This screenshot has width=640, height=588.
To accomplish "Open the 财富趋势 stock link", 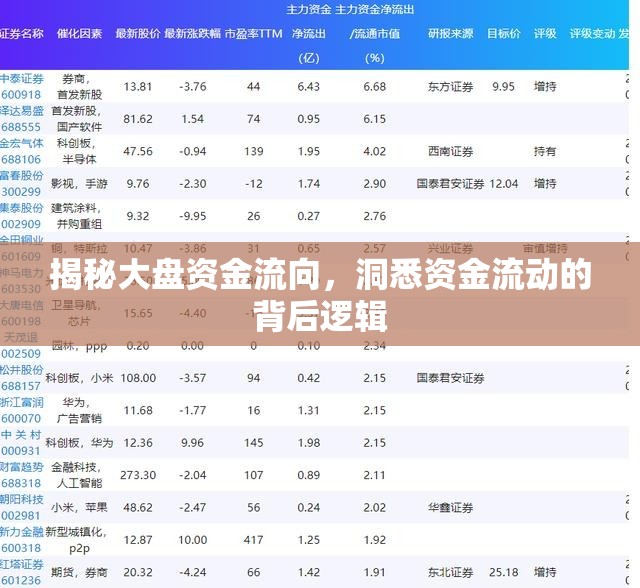I will click(21, 467).
